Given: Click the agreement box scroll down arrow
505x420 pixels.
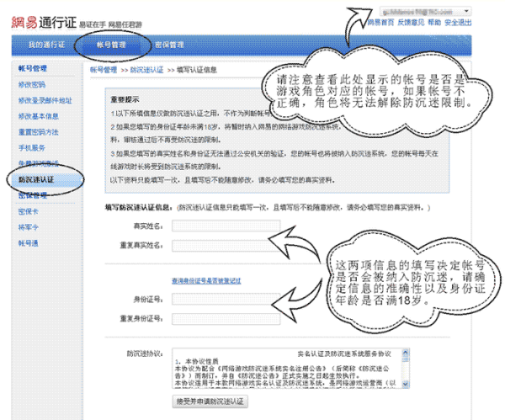Looking at the screenshot, I should coord(406,384).
